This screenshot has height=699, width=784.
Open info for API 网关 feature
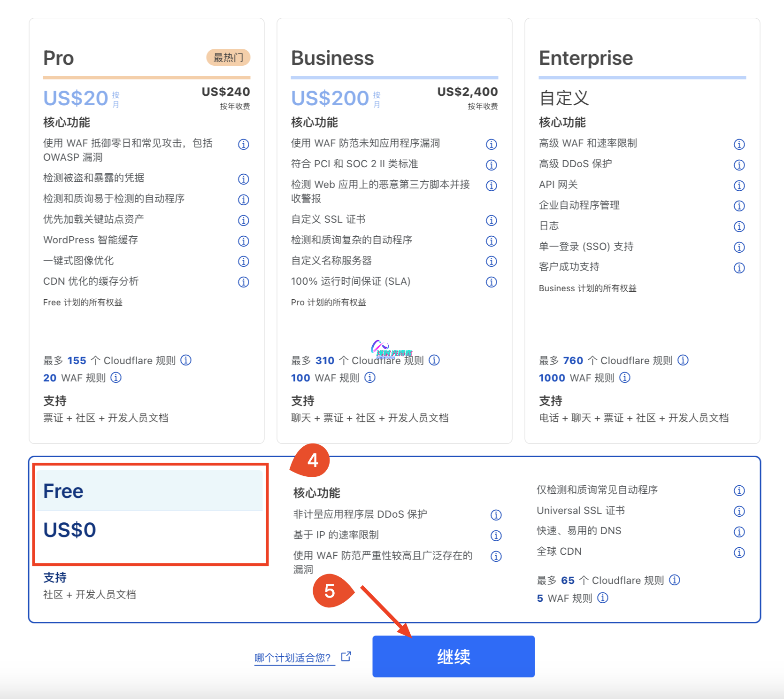pos(739,185)
